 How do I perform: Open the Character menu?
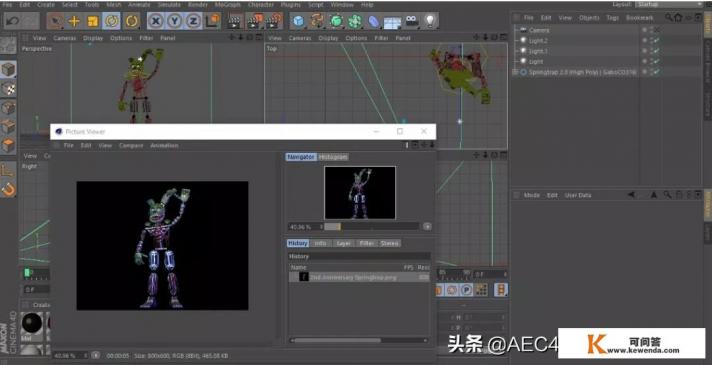pyautogui.click(x=261, y=5)
